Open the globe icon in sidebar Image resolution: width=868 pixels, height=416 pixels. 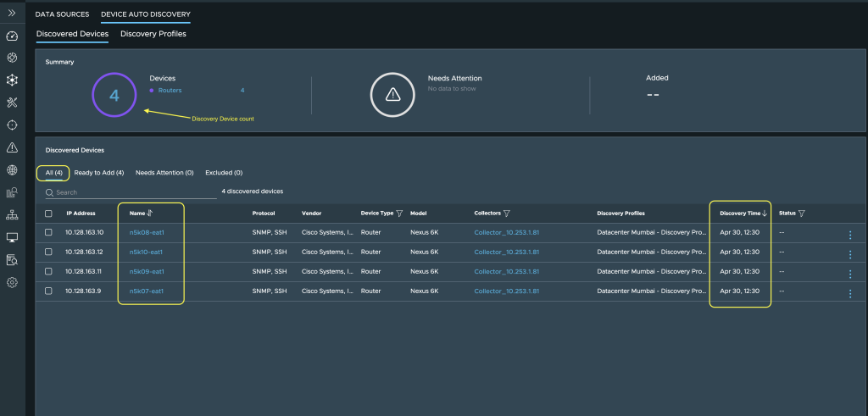[x=12, y=169]
